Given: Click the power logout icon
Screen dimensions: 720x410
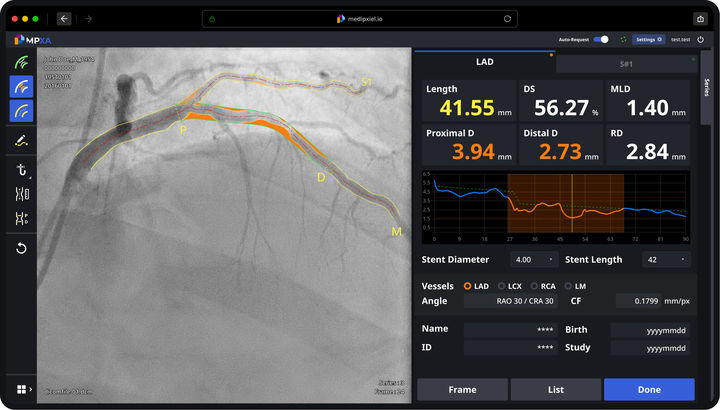Looking at the screenshot, I should tap(700, 39).
